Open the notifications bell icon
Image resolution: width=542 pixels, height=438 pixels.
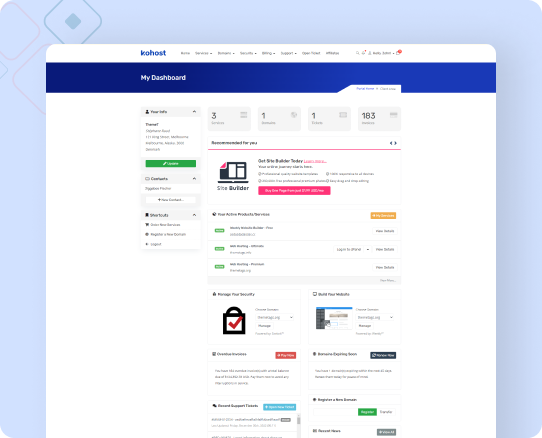[x=363, y=53]
